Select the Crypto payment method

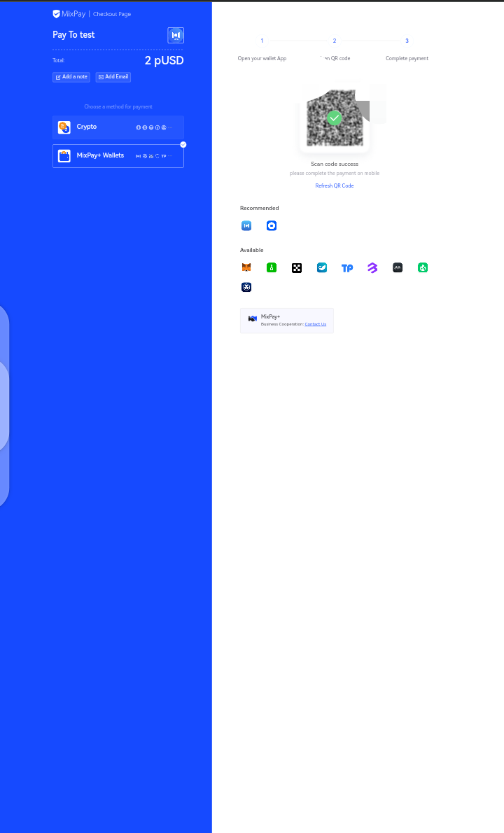coord(118,127)
